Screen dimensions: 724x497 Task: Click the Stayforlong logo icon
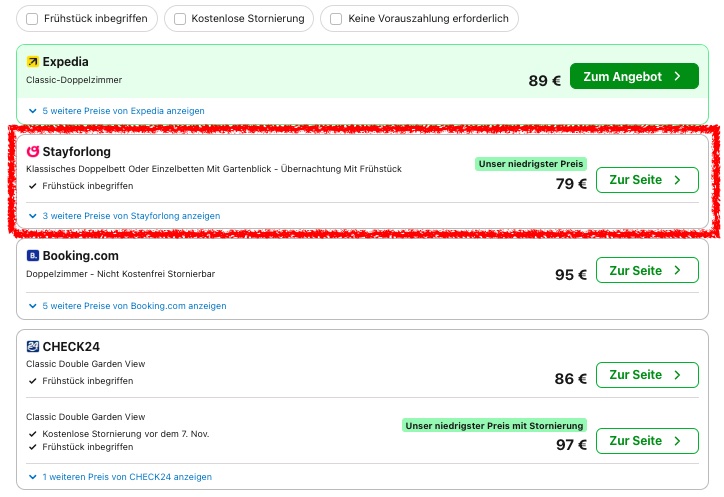pos(33,152)
